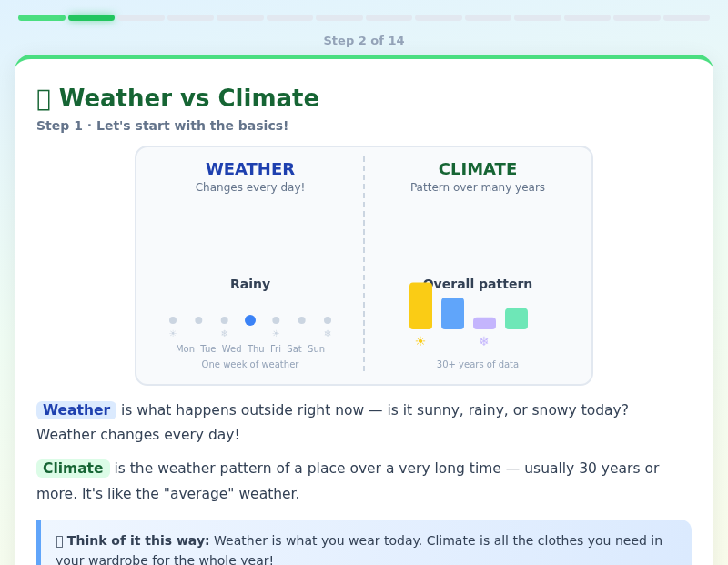Click the snowflake icon below Wednesday
This screenshot has height=565, width=728.
224,333
